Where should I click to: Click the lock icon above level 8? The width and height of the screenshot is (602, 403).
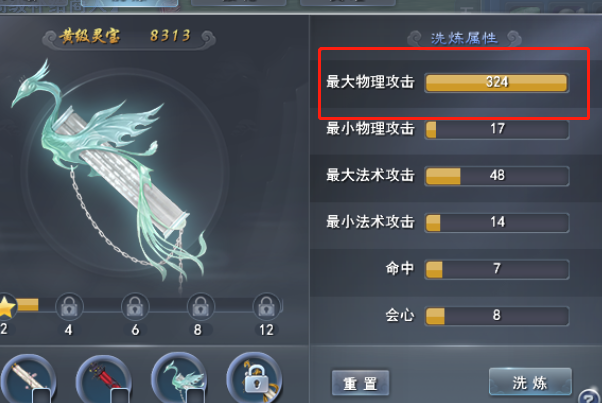coord(200,307)
